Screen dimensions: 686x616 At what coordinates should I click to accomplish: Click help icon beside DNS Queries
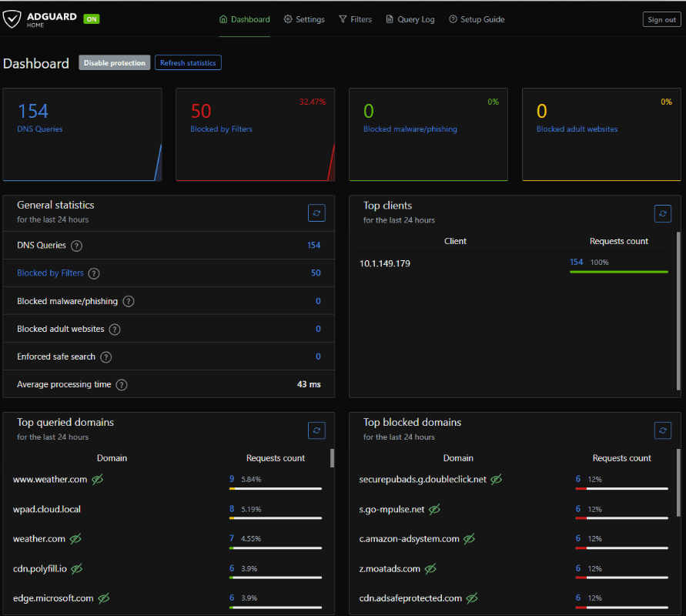click(76, 246)
